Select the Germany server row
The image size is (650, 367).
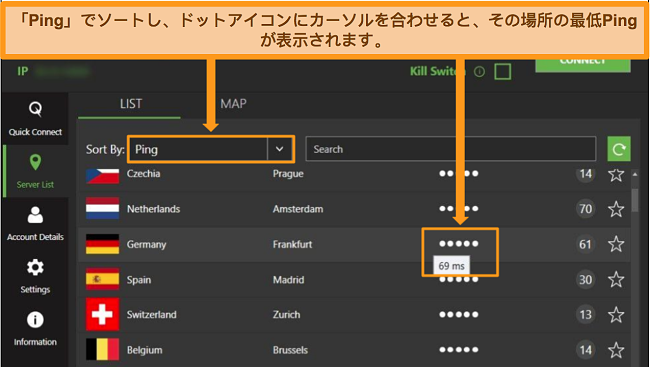pos(354,244)
